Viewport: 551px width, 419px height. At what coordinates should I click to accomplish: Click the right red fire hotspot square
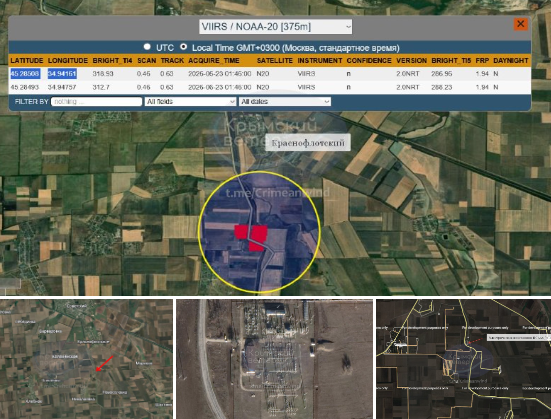click(259, 233)
